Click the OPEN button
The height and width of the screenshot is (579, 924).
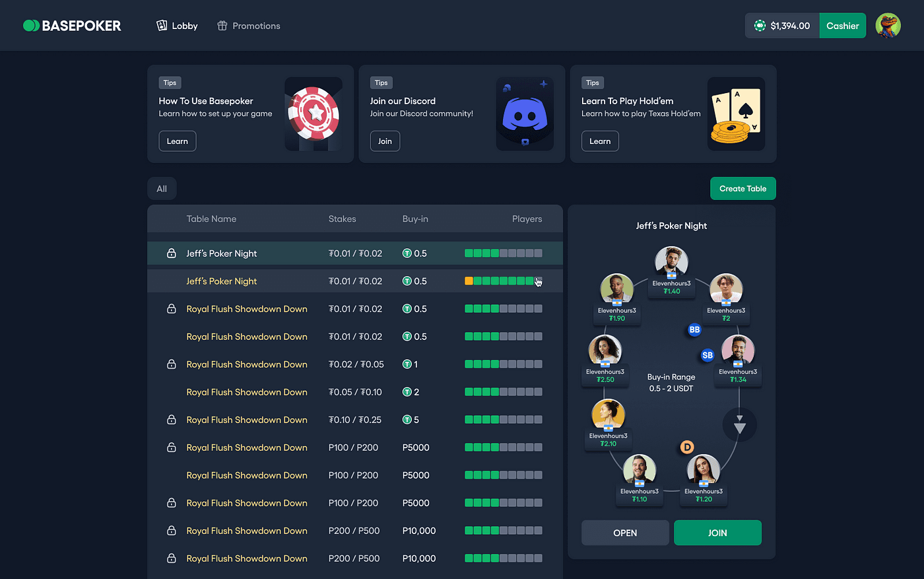click(x=625, y=533)
